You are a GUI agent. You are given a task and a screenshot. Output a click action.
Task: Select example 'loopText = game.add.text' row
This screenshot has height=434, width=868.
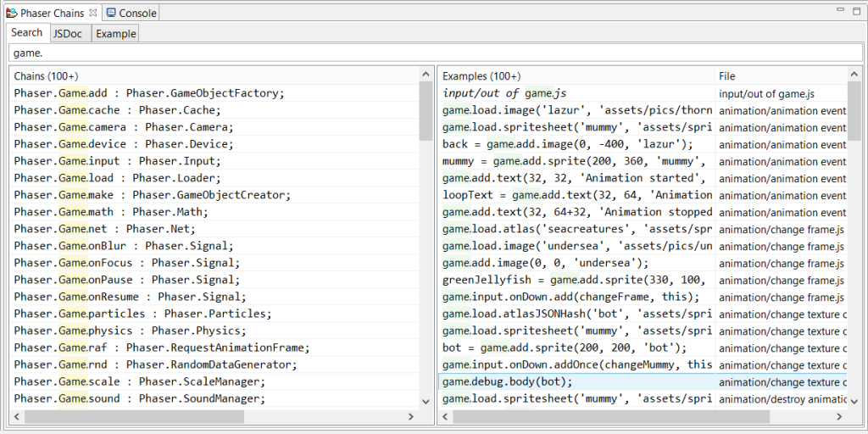tap(643, 196)
